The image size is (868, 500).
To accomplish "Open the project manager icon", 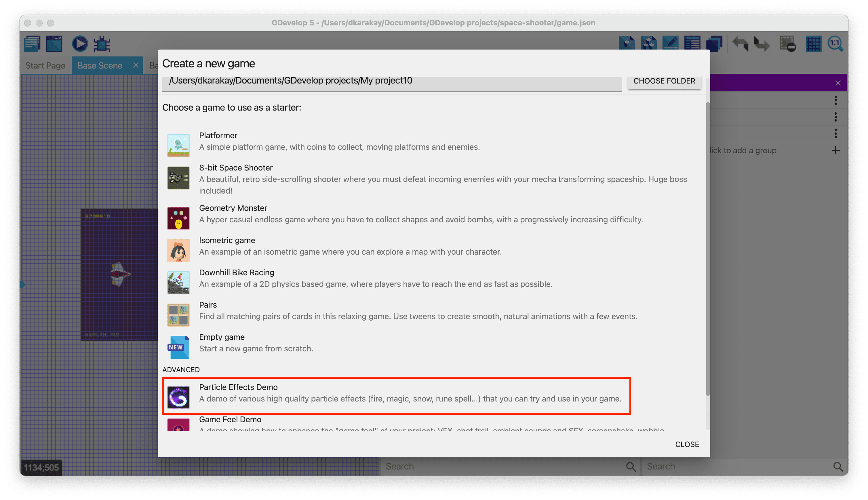I will click(32, 44).
